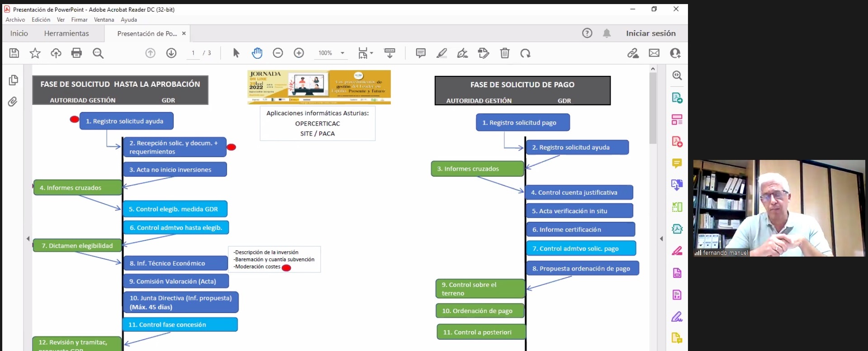Go to next page with down arrow
Screen dimensions: 868x351
coord(171,53)
